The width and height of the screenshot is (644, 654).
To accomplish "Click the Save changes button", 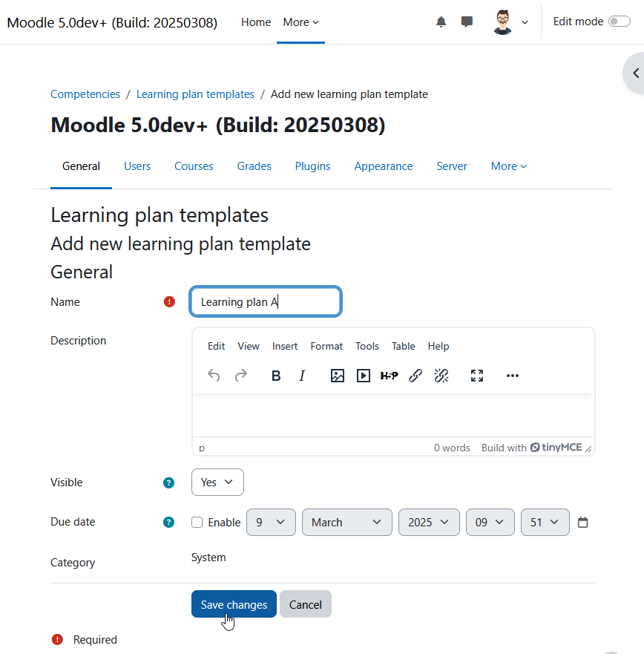I will (x=234, y=604).
